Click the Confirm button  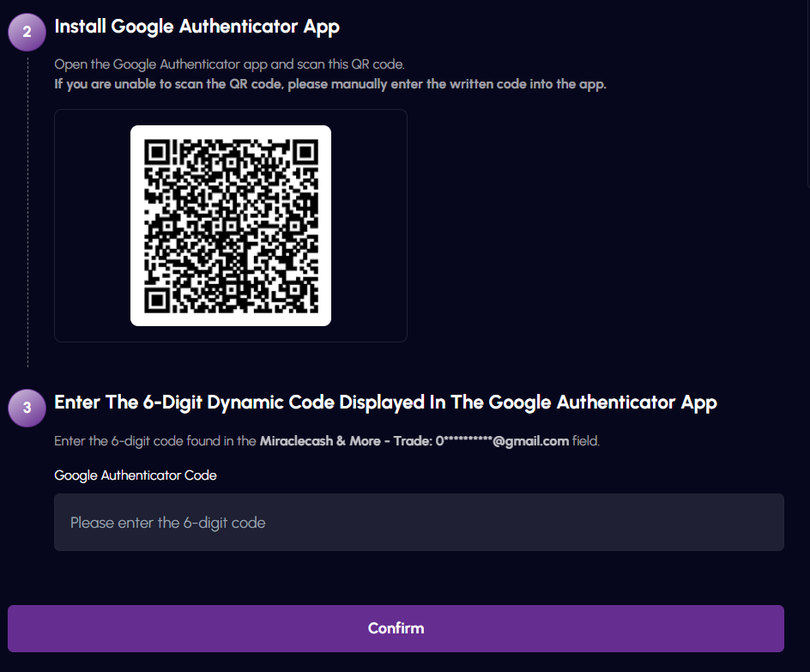(x=396, y=628)
